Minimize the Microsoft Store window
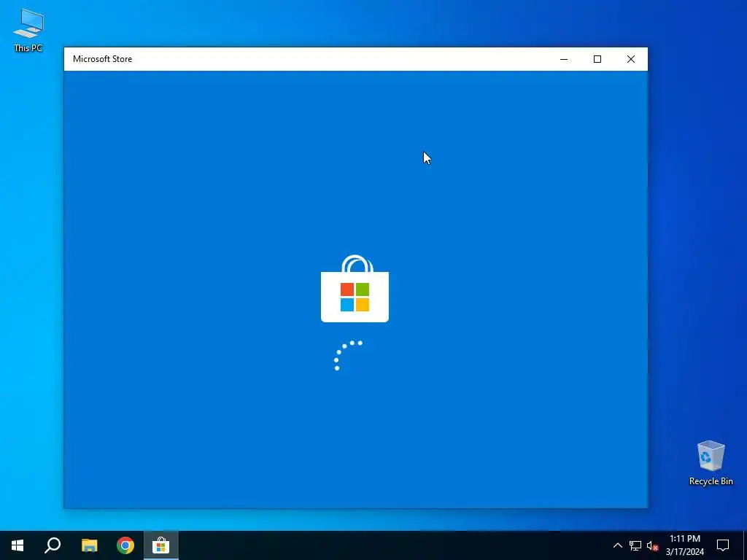Screen dimensions: 747x560 [x=564, y=59]
